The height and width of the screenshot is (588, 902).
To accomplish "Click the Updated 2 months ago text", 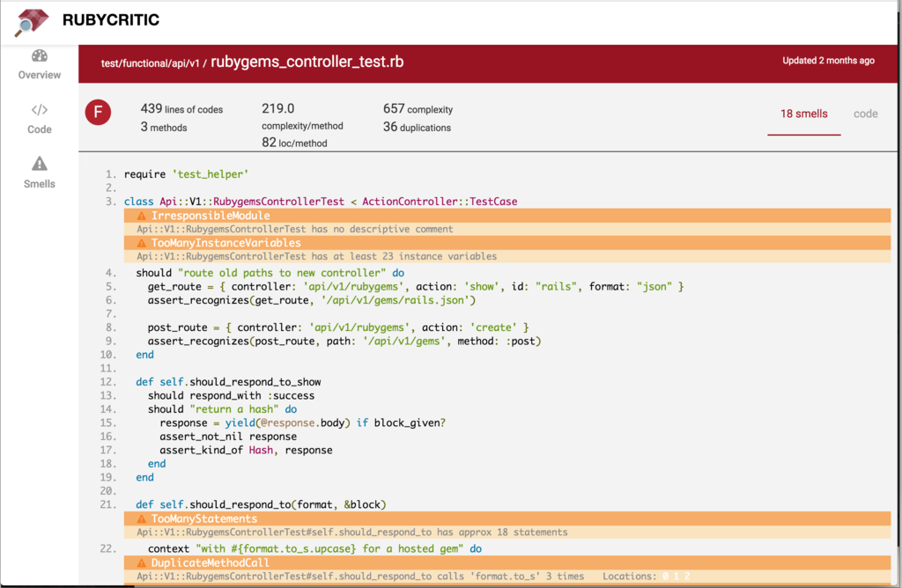I will click(828, 61).
